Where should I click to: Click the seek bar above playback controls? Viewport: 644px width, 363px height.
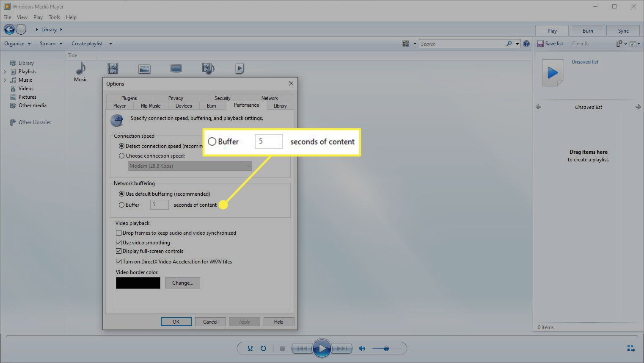(x=322, y=336)
